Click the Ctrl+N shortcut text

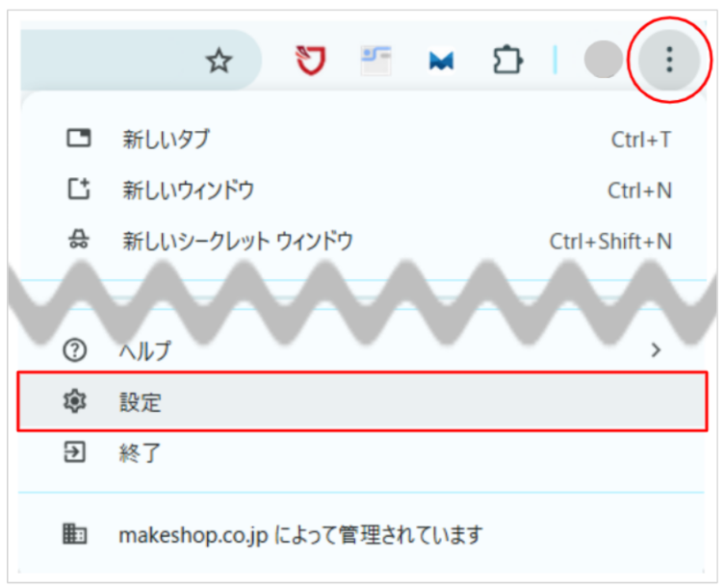tap(639, 191)
